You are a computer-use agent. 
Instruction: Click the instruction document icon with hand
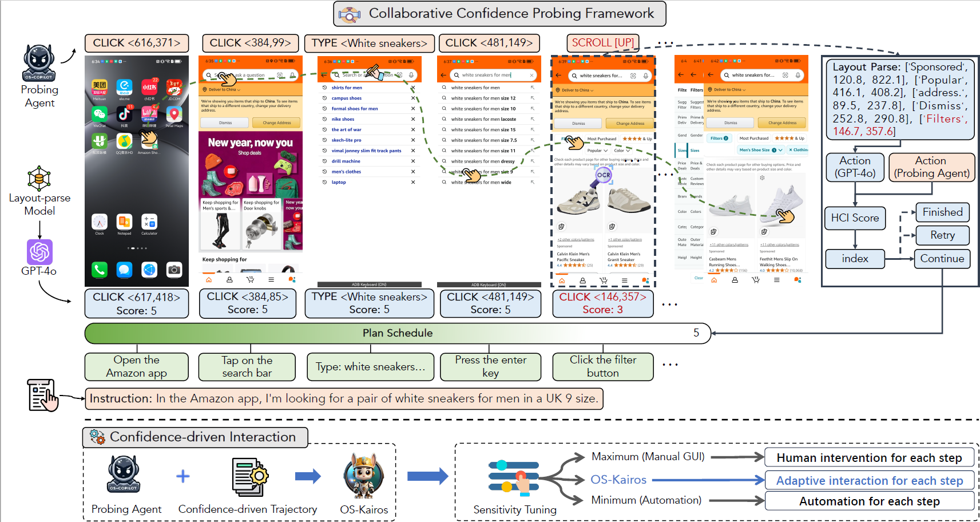coord(43,395)
